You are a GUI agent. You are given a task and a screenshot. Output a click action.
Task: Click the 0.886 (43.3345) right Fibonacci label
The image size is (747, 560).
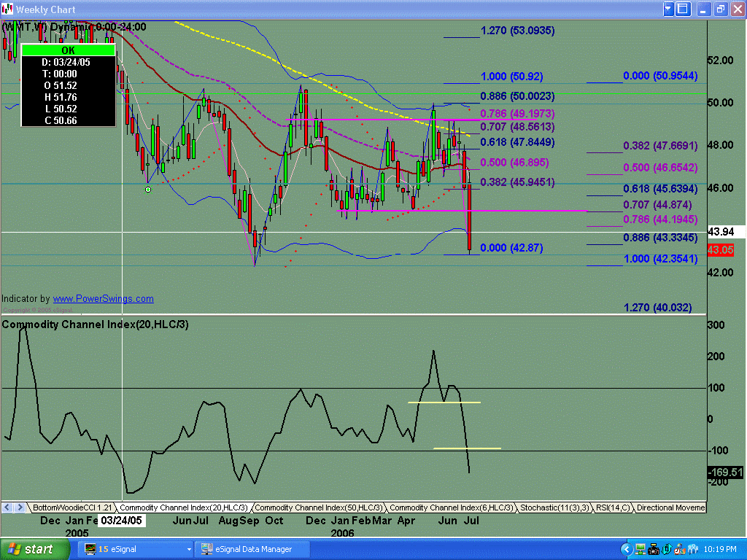pyautogui.click(x=660, y=238)
